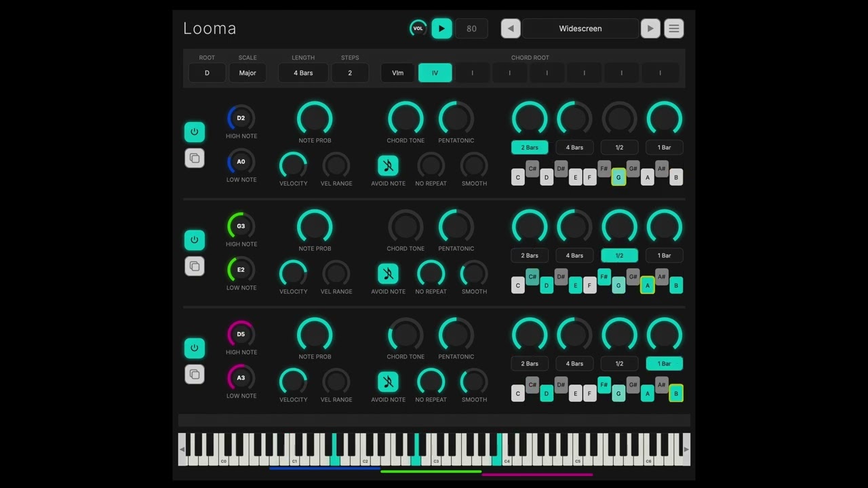Click the tempo field showing 80
Viewport: 868px width, 488px height.
pyautogui.click(x=471, y=28)
